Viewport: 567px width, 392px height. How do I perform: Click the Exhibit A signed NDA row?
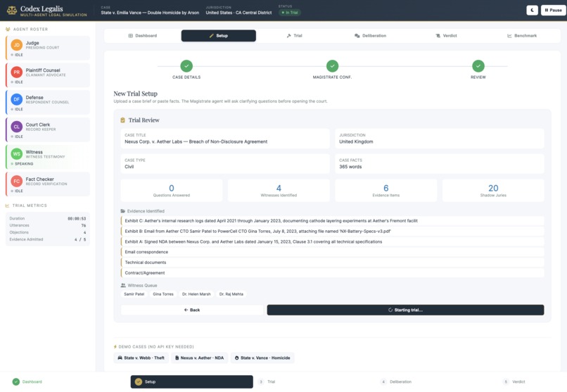(x=332, y=241)
